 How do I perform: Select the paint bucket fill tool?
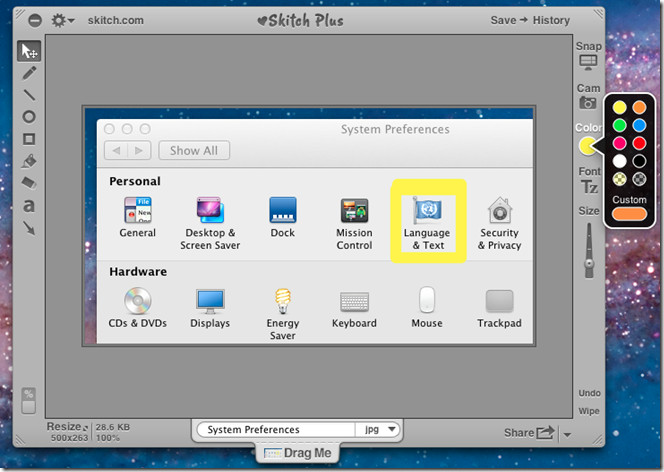pos(29,161)
